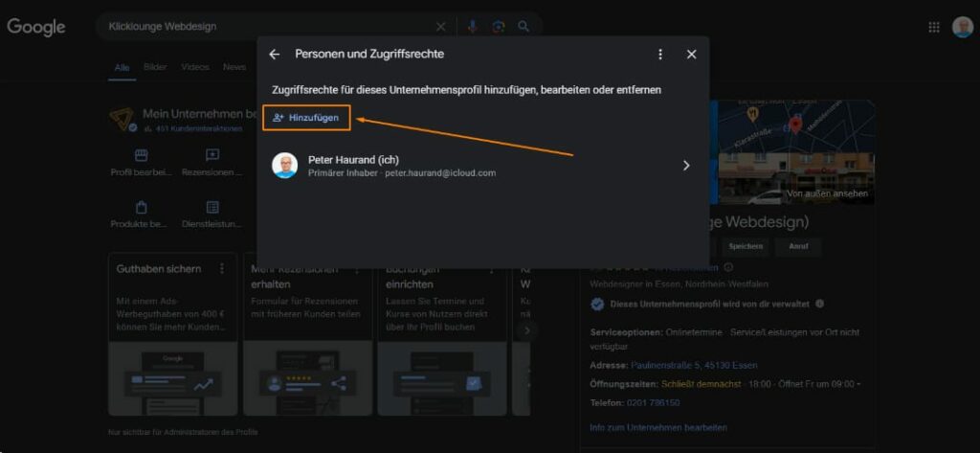Screen dimensions: 980x453
Task: Clear the search query with the X
Action: point(440,26)
